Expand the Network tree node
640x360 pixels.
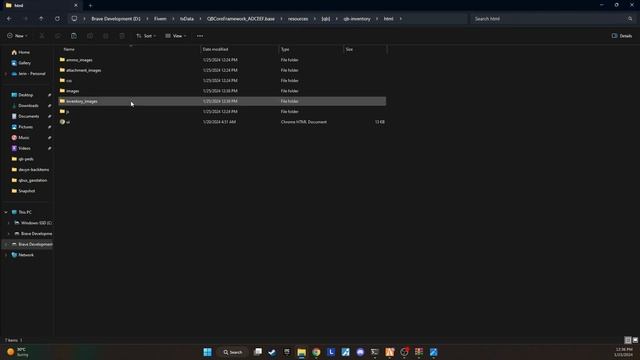pyautogui.click(x=6, y=255)
